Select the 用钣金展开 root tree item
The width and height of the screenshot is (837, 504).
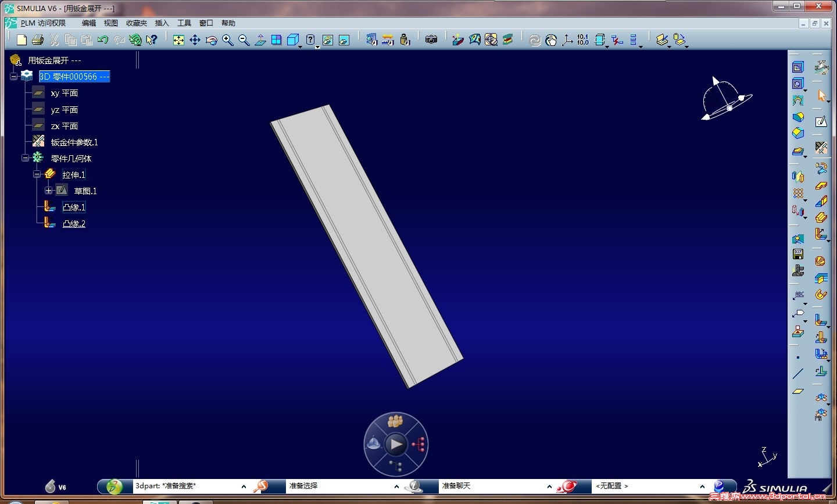pos(55,60)
